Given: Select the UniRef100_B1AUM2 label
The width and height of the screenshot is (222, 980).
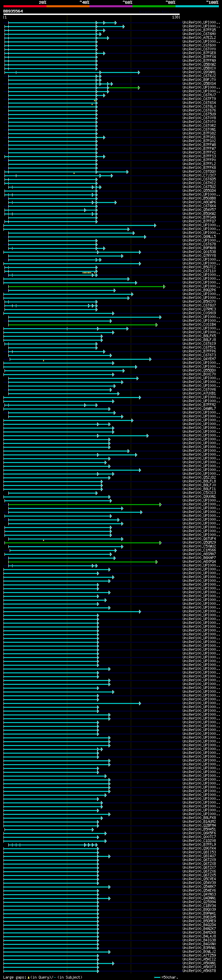Looking at the screenshot, I should [x=199, y=822].
